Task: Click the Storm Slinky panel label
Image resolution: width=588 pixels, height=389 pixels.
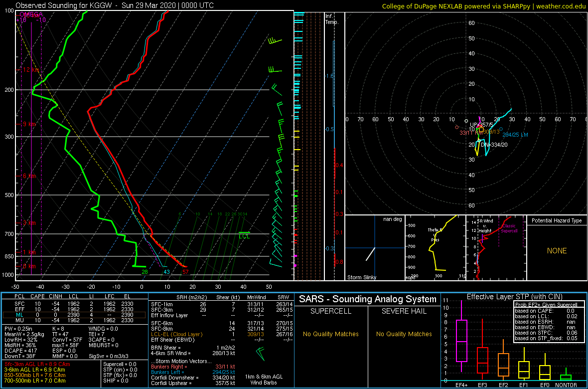Action: [x=361, y=277]
